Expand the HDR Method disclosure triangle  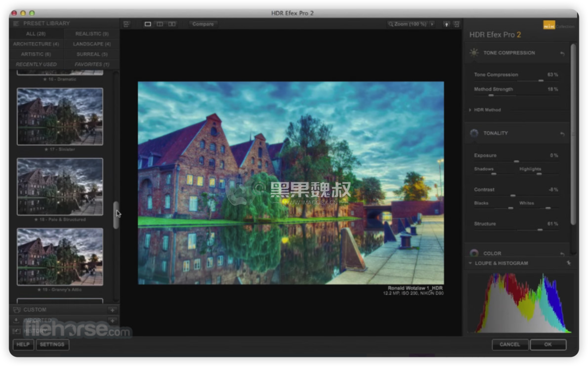click(x=470, y=110)
